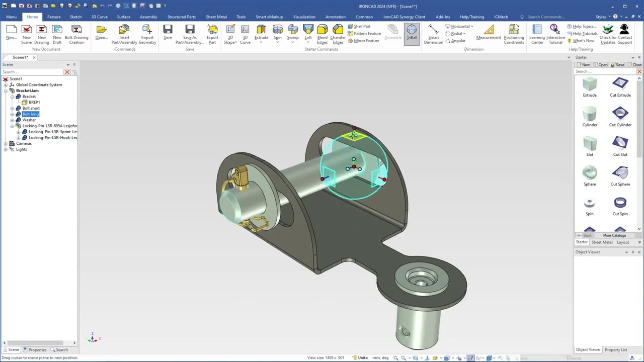Switch to the Sheet Metal ribbon tab

coord(216,17)
